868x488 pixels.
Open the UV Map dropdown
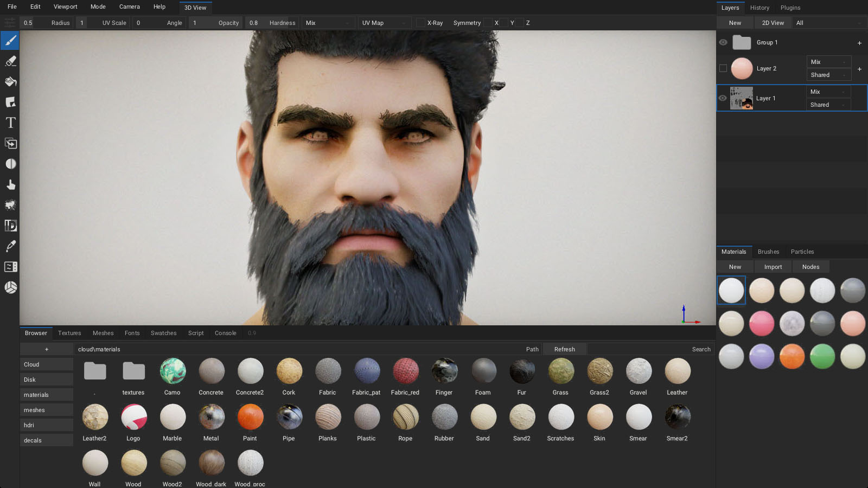coord(384,23)
